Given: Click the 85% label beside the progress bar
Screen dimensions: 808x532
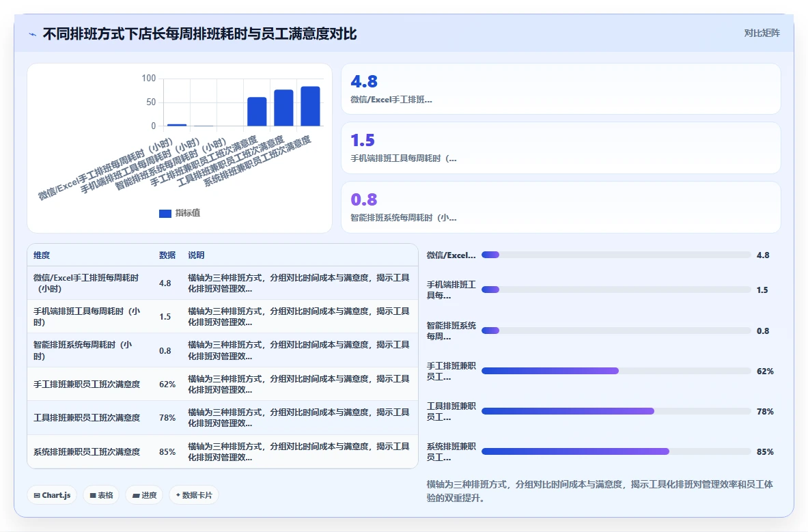Looking at the screenshot, I should 765,451.
